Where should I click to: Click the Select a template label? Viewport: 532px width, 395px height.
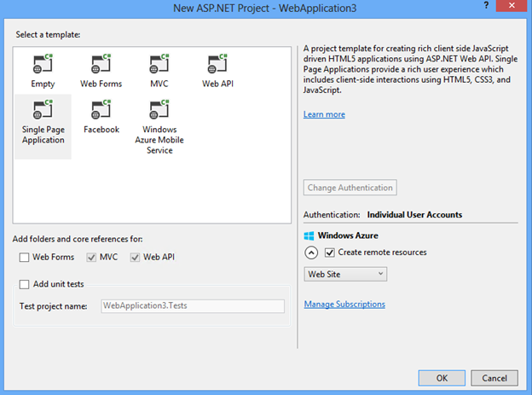[x=48, y=35]
